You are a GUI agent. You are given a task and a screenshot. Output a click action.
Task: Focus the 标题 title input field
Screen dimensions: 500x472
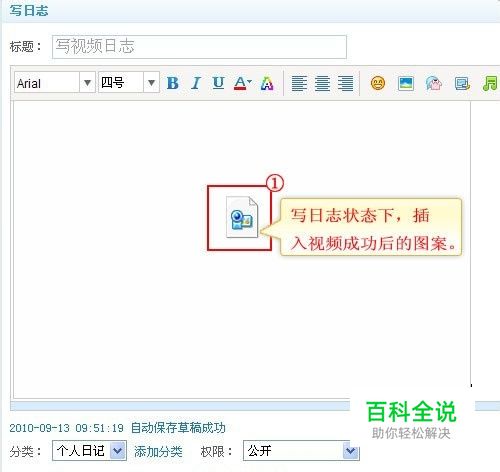point(199,47)
